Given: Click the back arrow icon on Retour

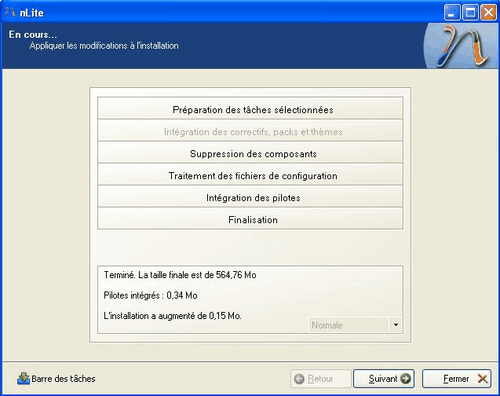Looking at the screenshot, I should (299, 379).
